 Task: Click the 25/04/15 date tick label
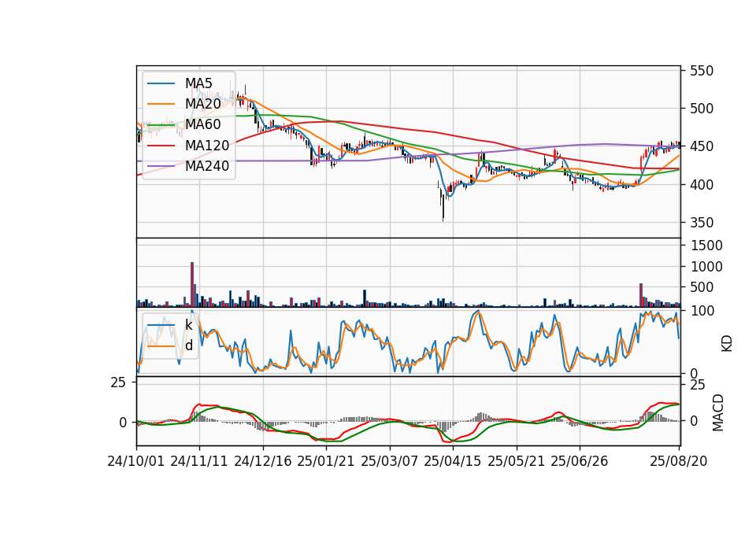point(453,461)
